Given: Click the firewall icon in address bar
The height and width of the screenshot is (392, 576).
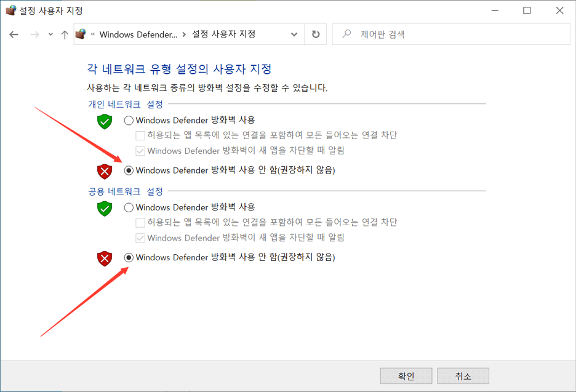Looking at the screenshot, I should [x=81, y=34].
